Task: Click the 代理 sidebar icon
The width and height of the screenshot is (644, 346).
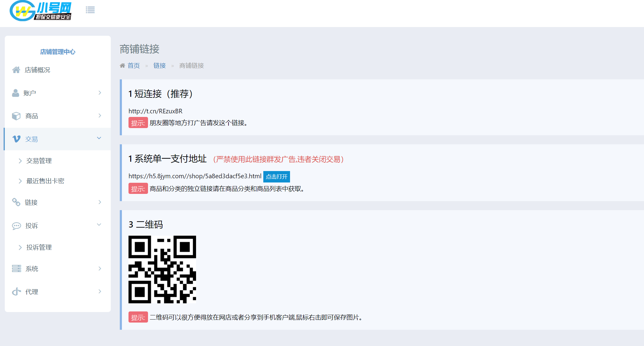Action: (x=16, y=292)
